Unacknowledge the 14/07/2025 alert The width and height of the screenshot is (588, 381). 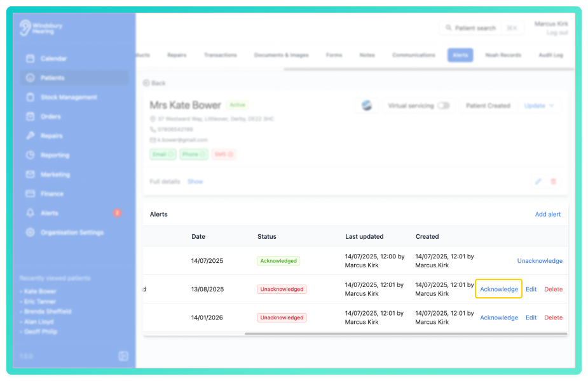pos(540,261)
